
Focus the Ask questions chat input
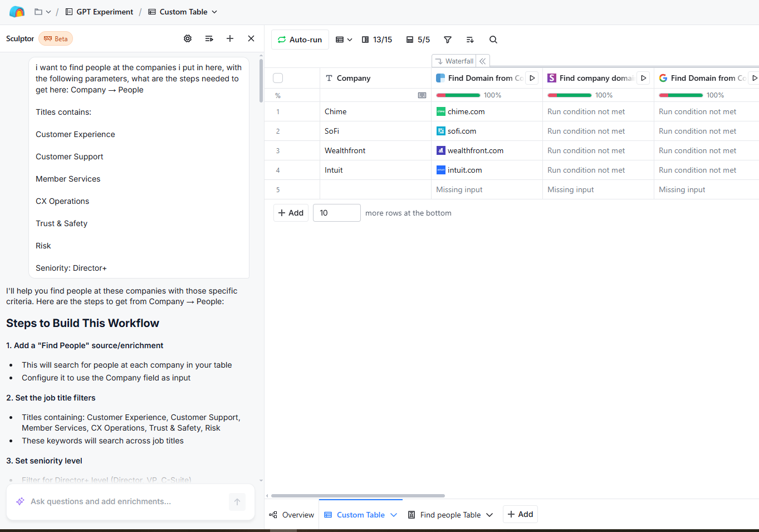pos(125,501)
